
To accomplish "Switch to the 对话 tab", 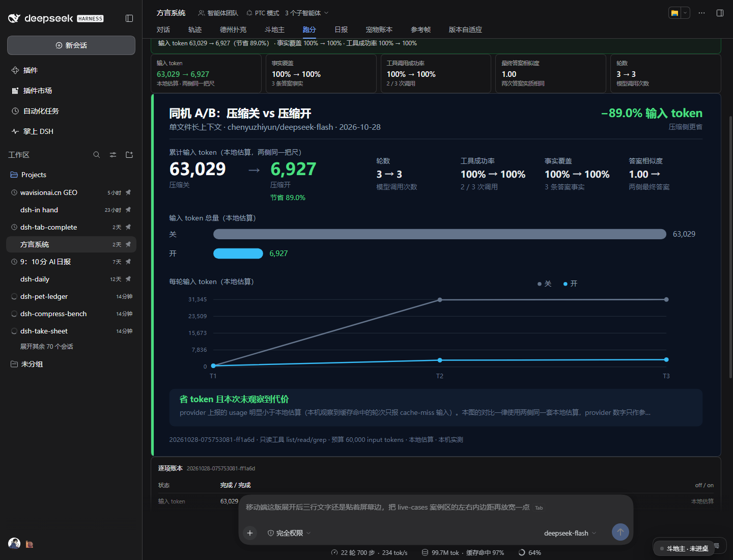I will tap(163, 30).
